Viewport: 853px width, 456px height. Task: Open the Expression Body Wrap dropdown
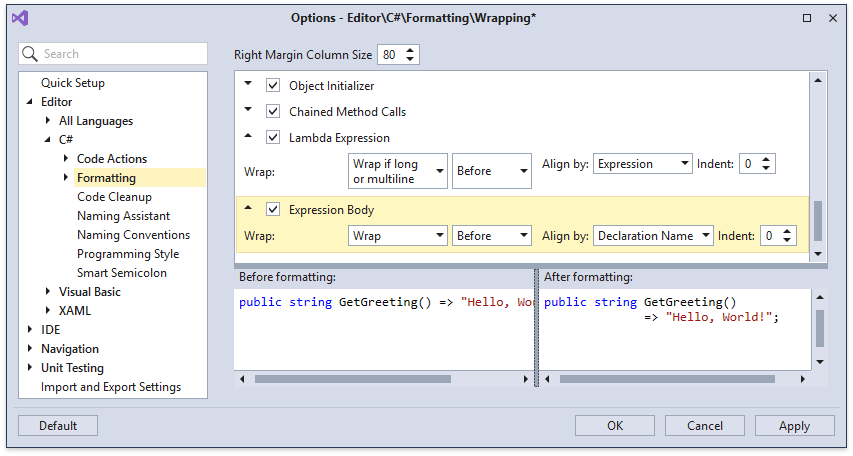[397, 236]
